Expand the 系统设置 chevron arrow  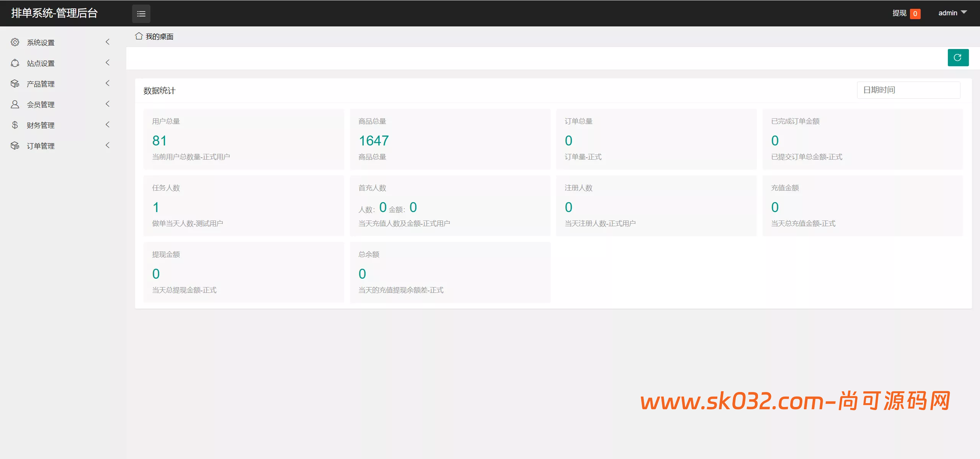(108, 42)
